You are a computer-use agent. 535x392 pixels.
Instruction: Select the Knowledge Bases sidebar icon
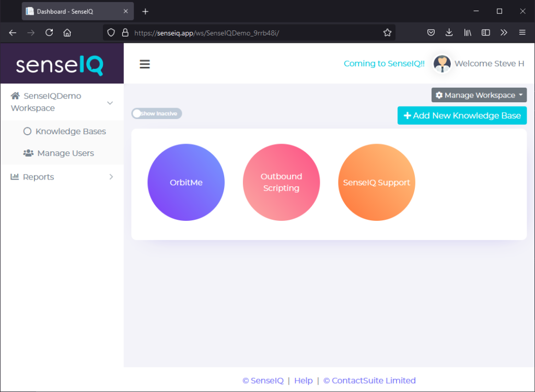tap(27, 131)
